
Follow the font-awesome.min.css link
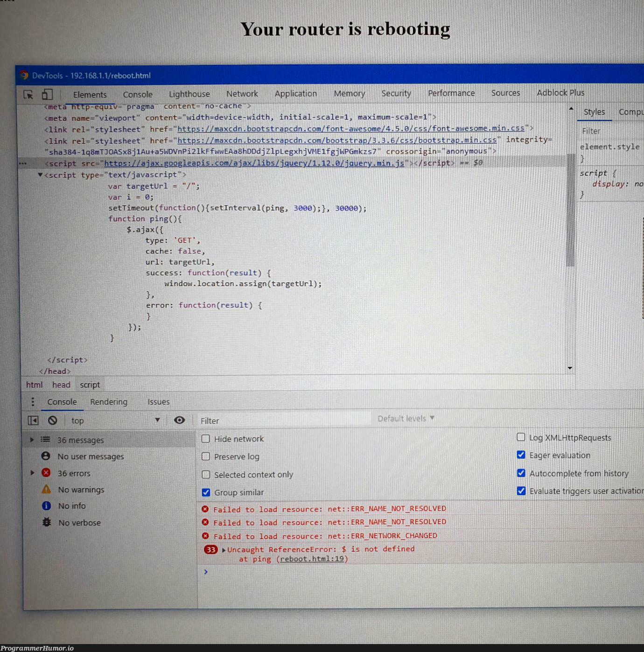(351, 128)
